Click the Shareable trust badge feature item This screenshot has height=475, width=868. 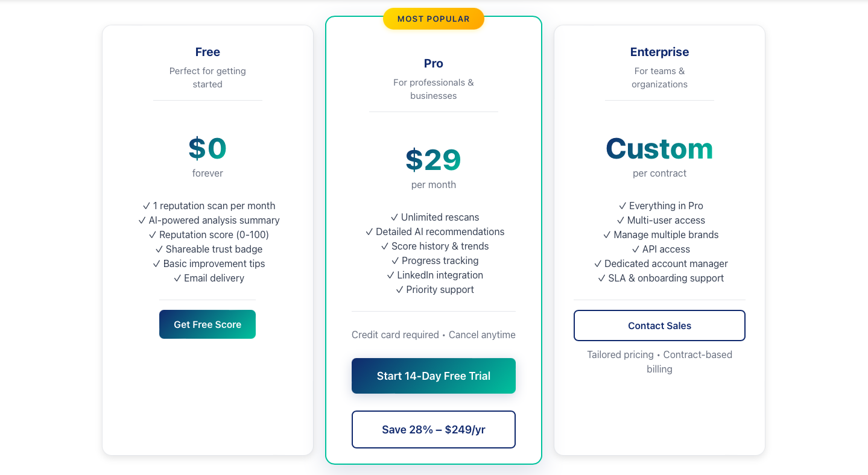(209, 249)
